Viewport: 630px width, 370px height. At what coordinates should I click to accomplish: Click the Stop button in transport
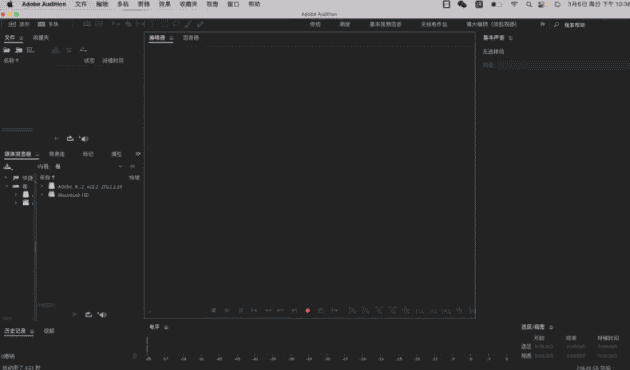[214, 310]
